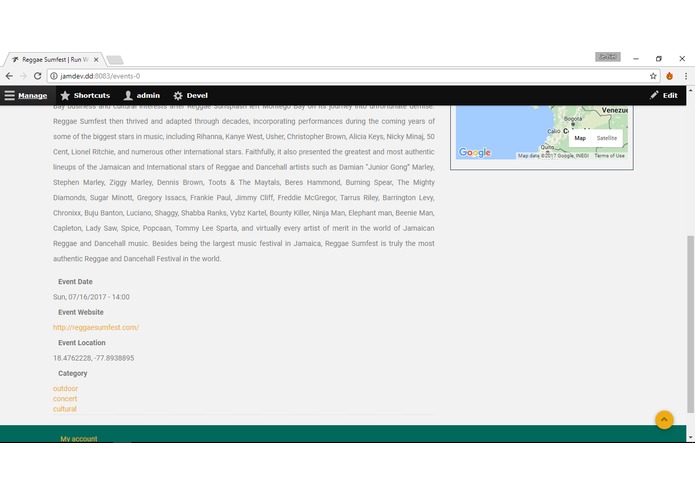The height and width of the screenshot is (494, 695).
Task: Open the outdoor category link
Action: (x=65, y=389)
